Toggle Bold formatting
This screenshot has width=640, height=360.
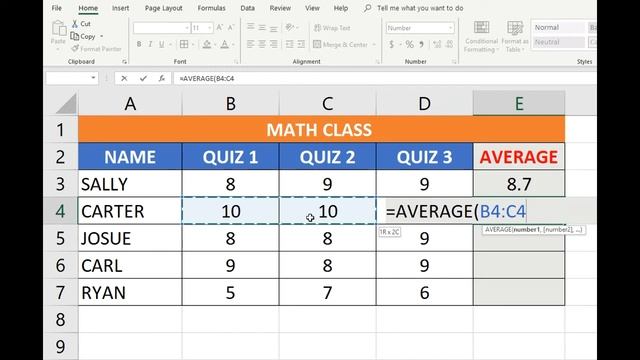[x=139, y=44]
